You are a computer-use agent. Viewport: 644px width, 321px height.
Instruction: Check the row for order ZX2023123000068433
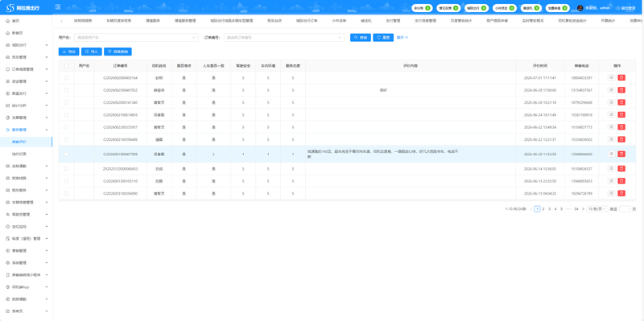click(66, 169)
